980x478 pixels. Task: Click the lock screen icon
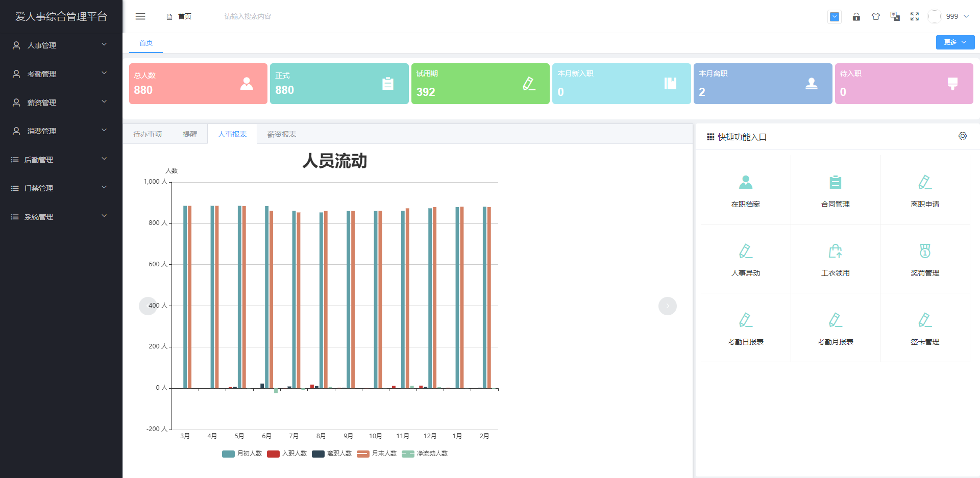tap(856, 17)
